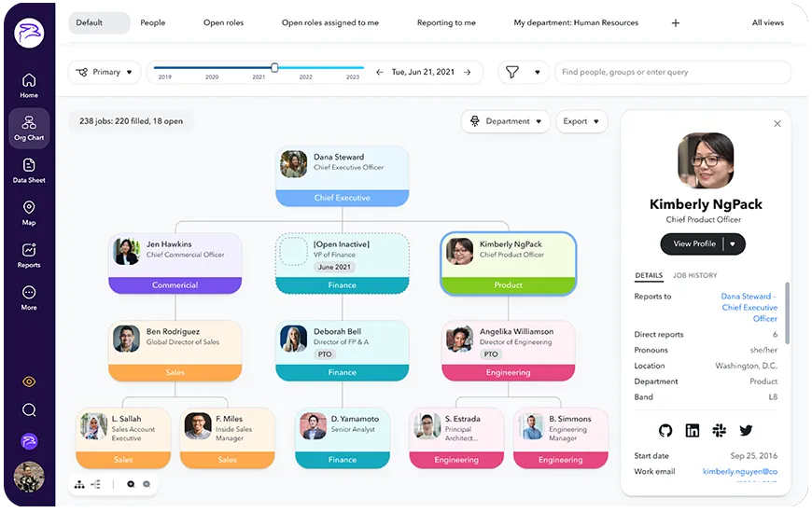812x513 pixels.
Task: Click the search people or groups field
Action: pos(672,72)
